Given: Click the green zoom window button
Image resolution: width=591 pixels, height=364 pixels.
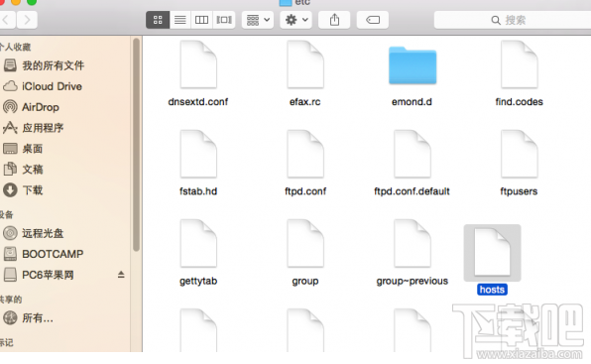Looking at the screenshot, I should 32,2.
